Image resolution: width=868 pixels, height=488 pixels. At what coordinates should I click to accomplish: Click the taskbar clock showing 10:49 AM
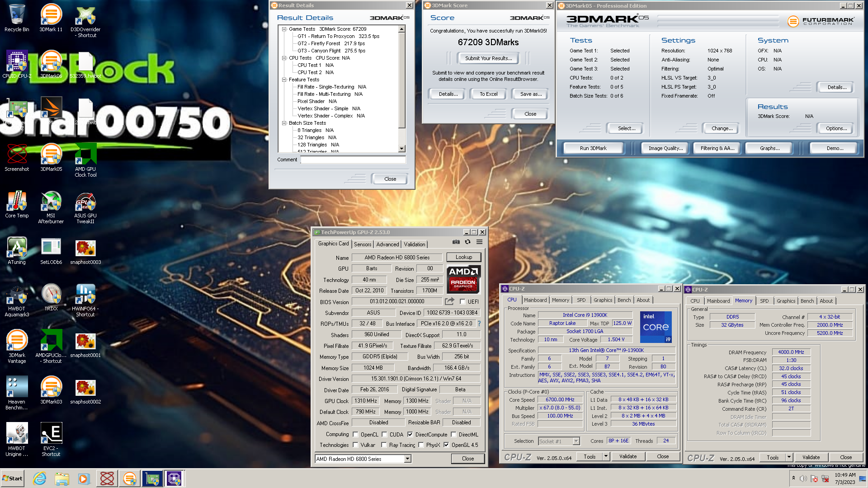click(844, 479)
